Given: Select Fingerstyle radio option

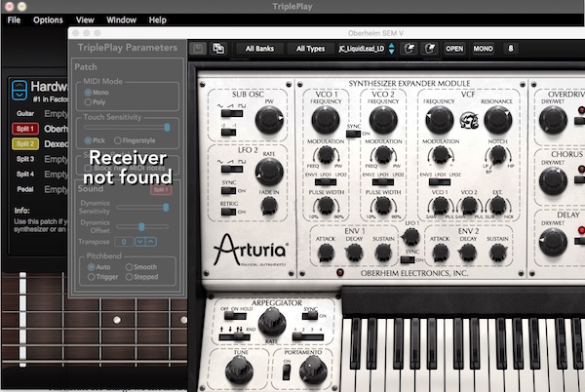Looking at the screenshot, I should (x=118, y=140).
